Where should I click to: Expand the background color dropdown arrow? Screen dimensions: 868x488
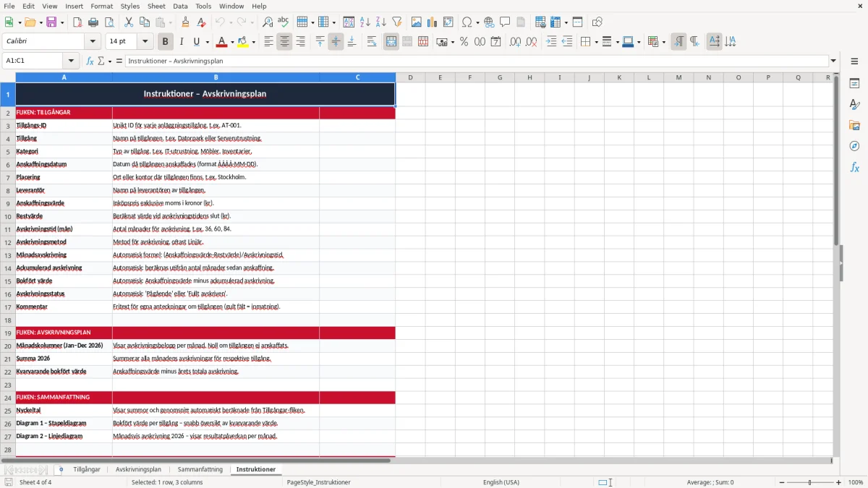[x=253, y=42]
